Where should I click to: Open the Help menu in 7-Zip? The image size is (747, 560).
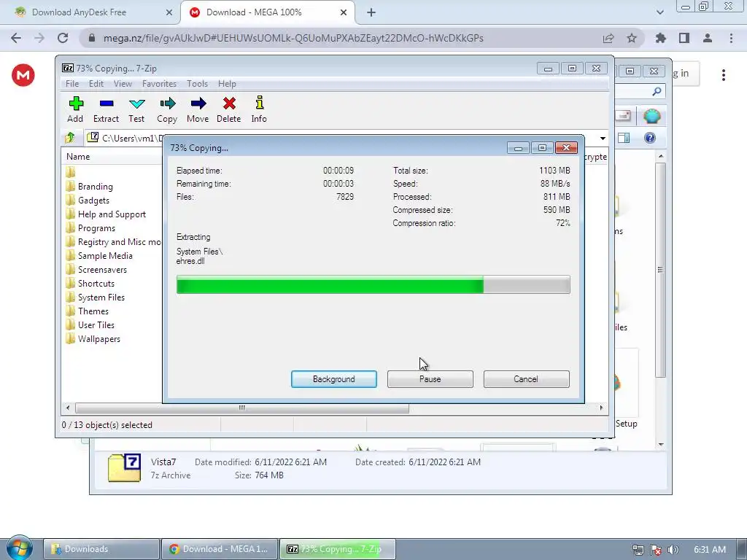click(227, 84)
